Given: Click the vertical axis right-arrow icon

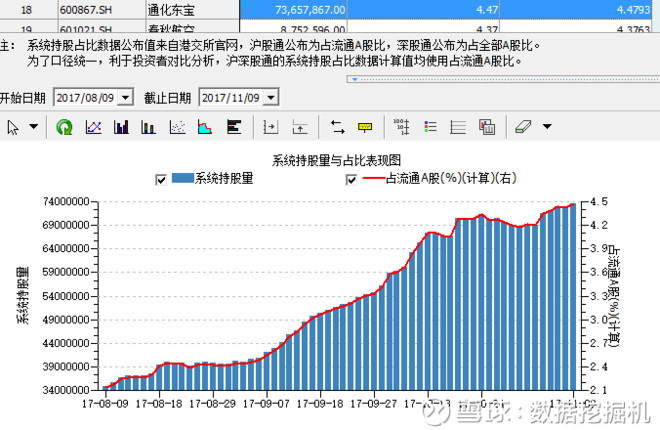Looking at the screenshot, I should pos(270,127).
